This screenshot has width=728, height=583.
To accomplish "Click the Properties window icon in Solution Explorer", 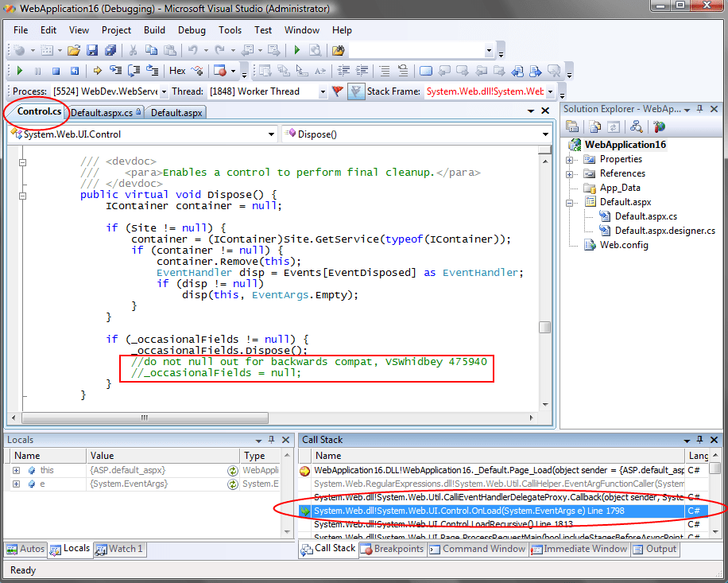I will 571,126.
